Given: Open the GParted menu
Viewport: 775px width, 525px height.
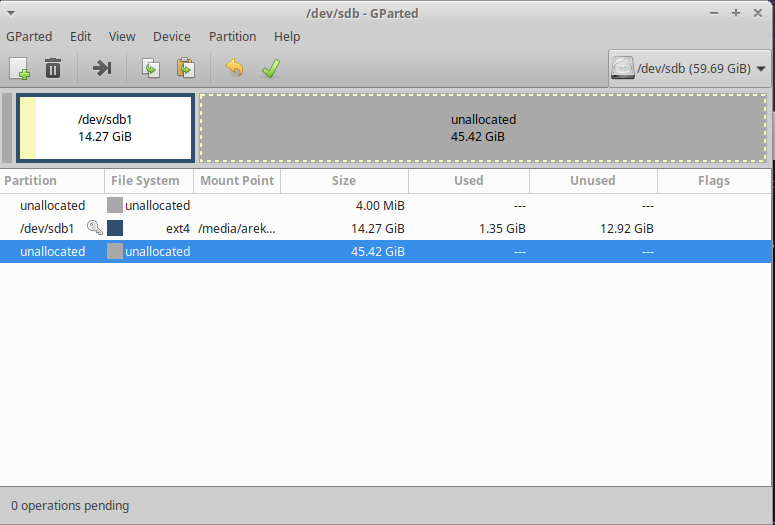Looking at the screenshot, I should pos(29,37).
